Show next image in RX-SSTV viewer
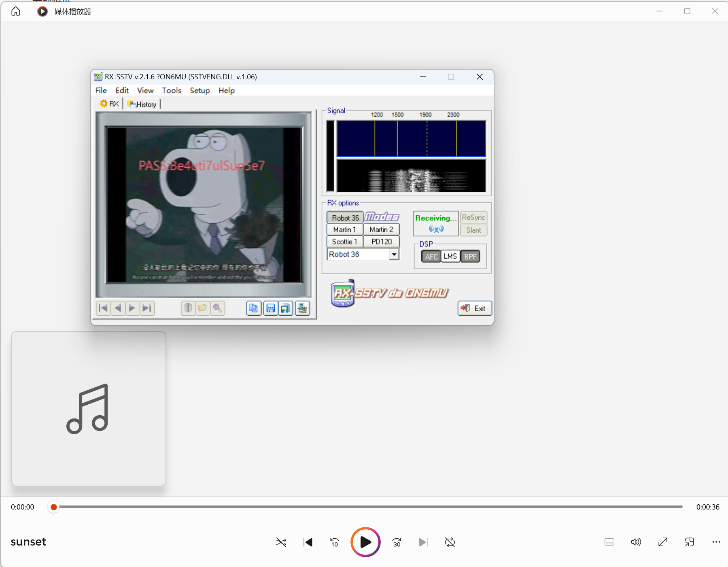Screen dimensions: 728x567 tap(132, 308)
